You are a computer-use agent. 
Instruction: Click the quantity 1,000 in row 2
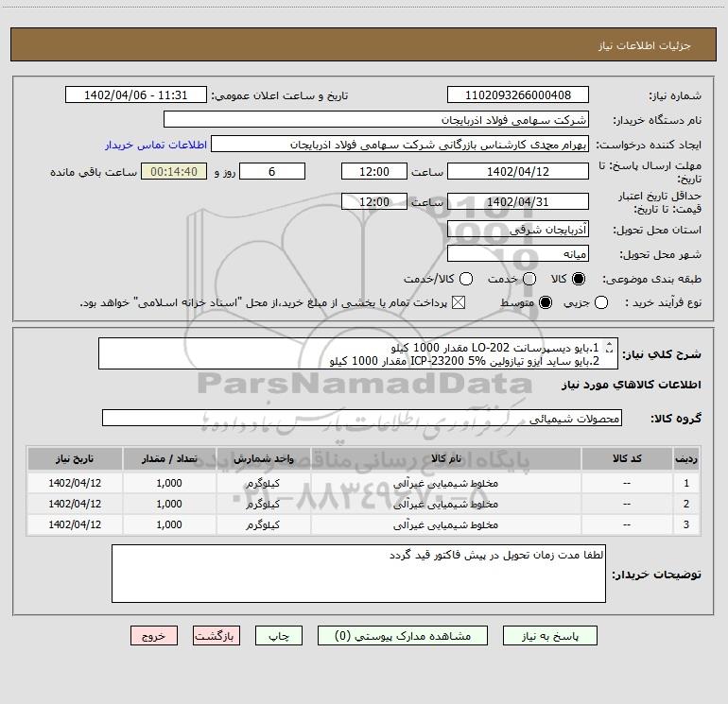tap(169, 504)
